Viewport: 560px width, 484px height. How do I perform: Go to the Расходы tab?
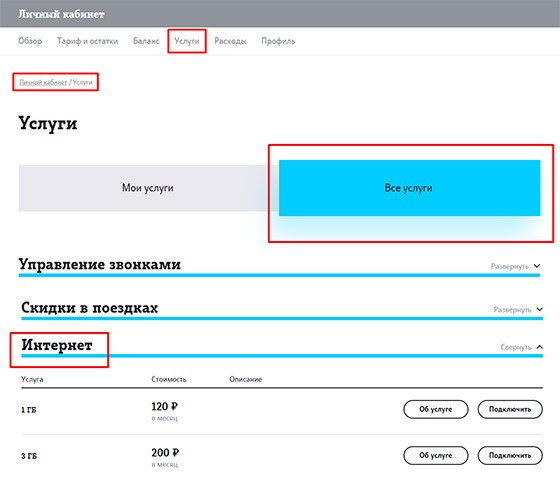(230, 41)
